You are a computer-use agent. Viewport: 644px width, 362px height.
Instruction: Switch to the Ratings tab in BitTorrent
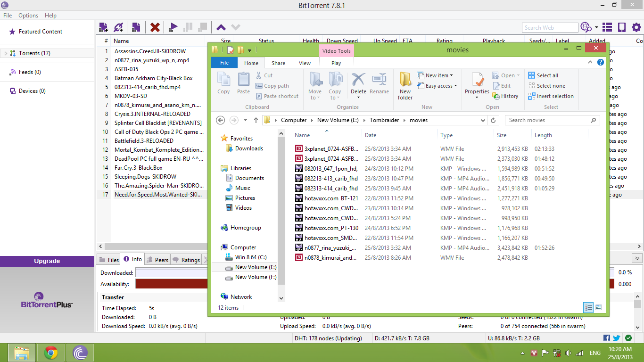186,260
